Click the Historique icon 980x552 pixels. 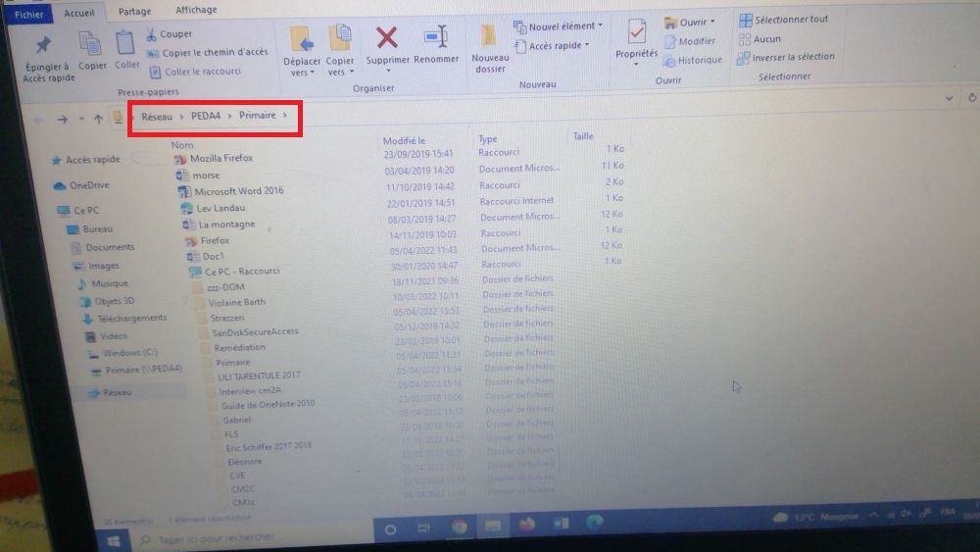pos(693,60)
